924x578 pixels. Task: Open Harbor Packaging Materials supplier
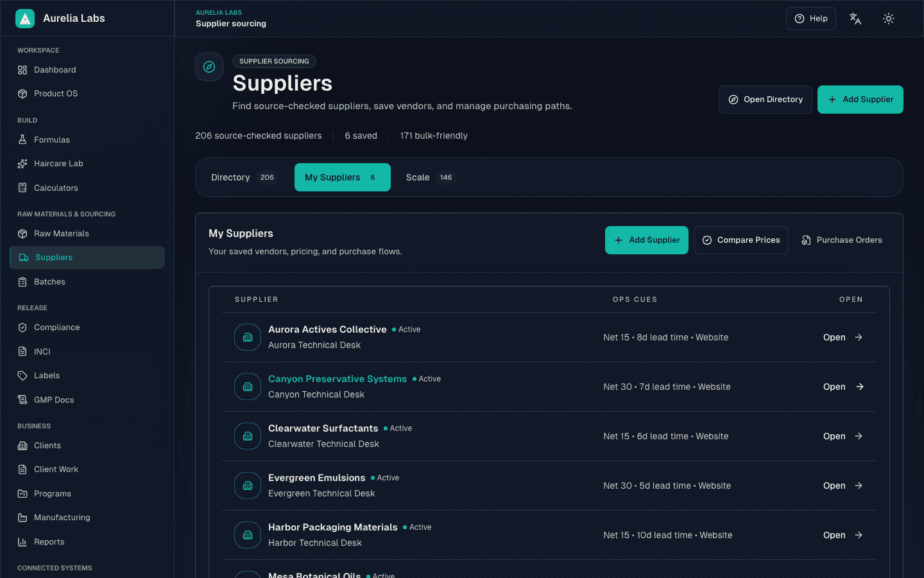coord(843,535)
